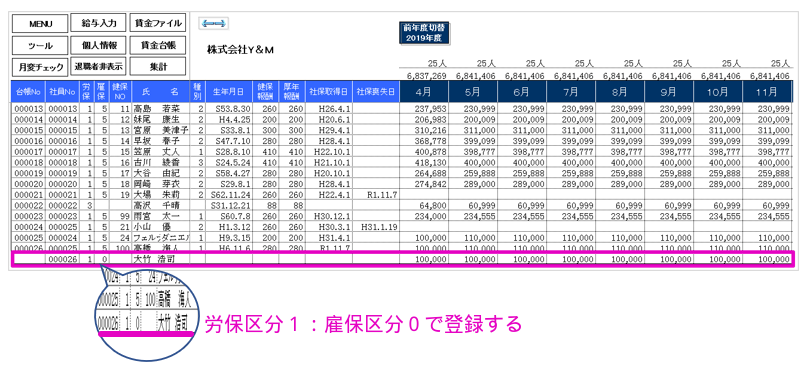Open 給与入力 screen

pos(99,23)
